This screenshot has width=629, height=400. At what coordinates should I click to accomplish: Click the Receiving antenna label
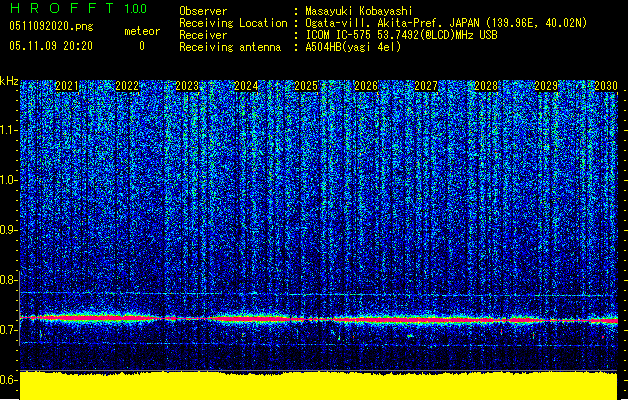coord(230,47)
